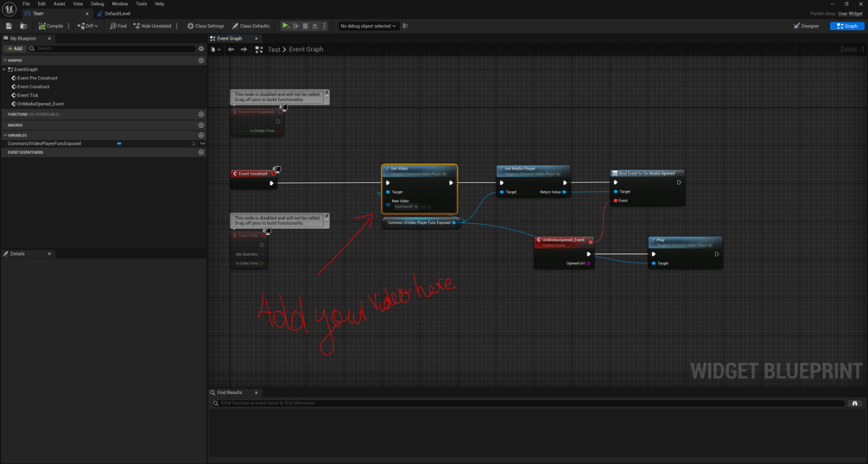The width and height of the screenshot is (868, 464).
Task: Add new graph with Graphs plus icon
Action: click(x=201, y=60)
